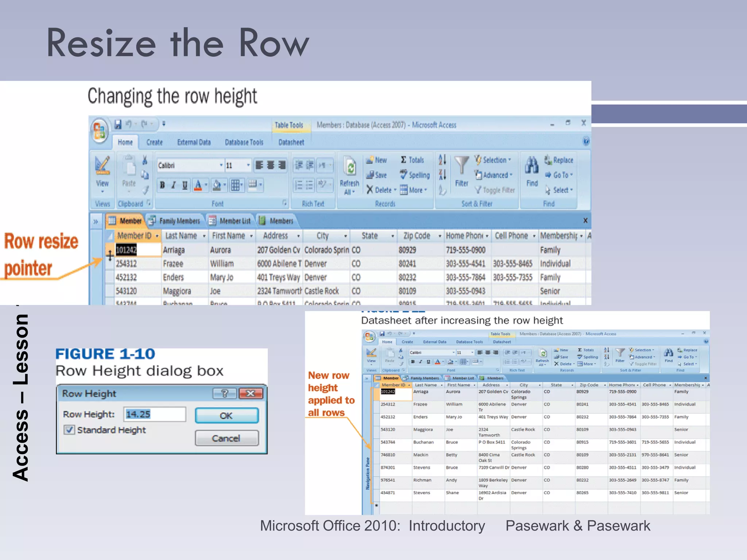
Task: Open the Last Name column dropdown in the large datasheet
Action: click(x=204, y=236)
